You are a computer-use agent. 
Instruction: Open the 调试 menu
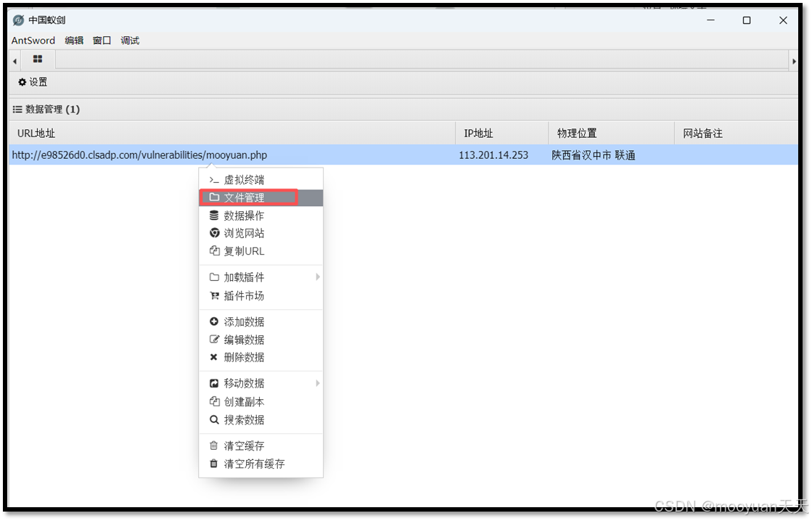pyautogui.click(x=130, y=41)
